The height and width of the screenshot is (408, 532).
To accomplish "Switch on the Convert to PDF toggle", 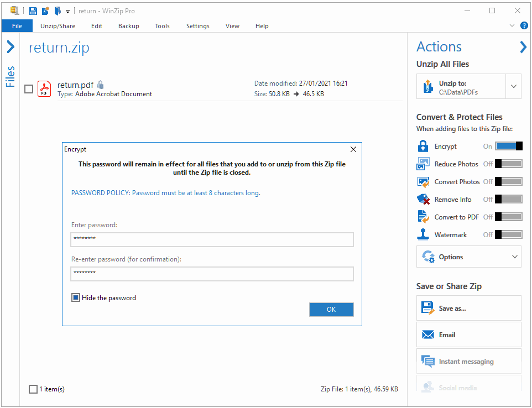I will 509,217.
